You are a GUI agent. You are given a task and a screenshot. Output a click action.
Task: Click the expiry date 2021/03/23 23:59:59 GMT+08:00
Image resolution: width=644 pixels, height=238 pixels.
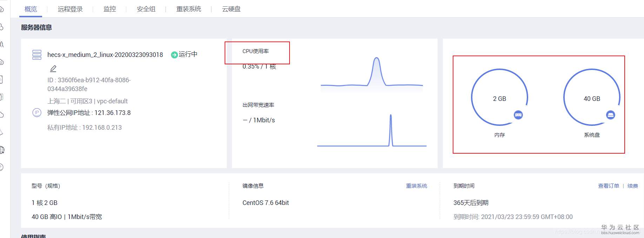(527, 217)
